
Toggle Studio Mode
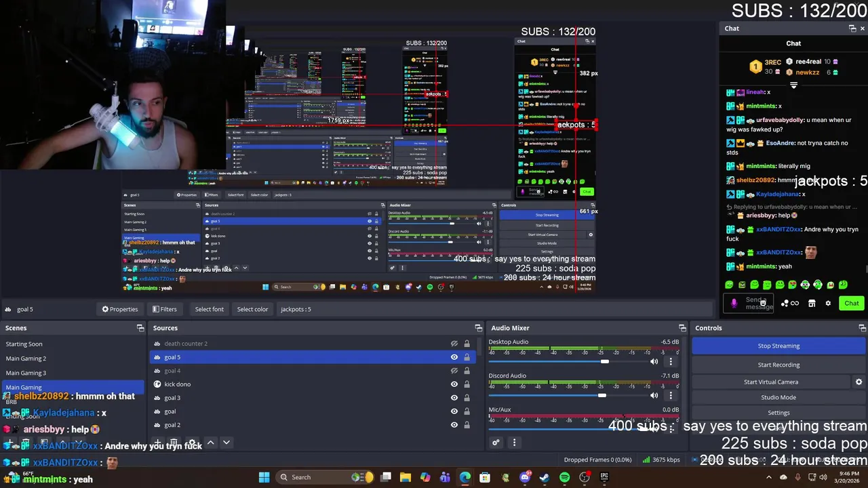(778, 397)
